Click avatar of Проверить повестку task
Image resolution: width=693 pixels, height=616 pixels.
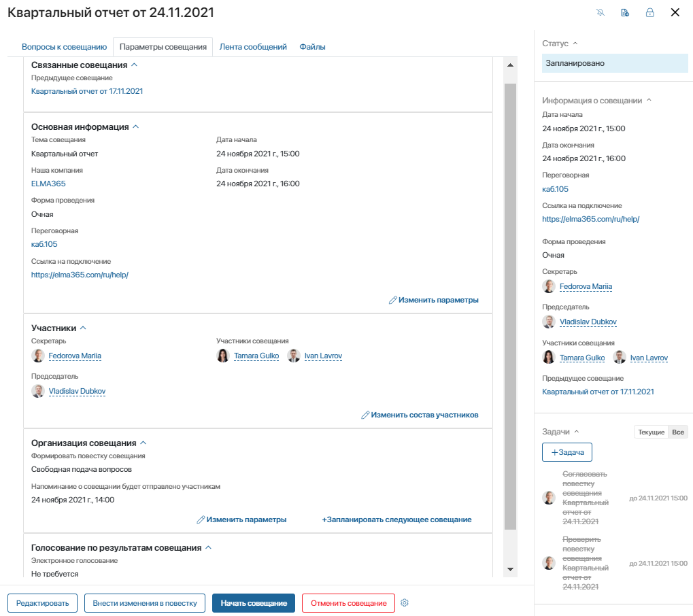coord(549,563)
